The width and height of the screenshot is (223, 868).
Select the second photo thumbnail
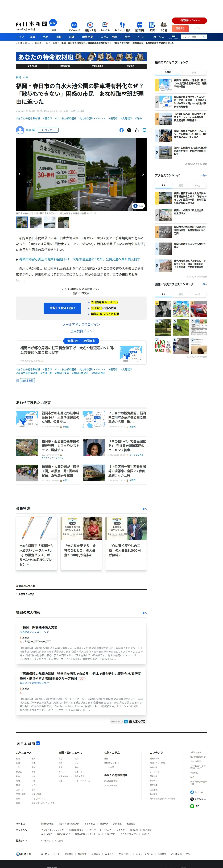36,222
